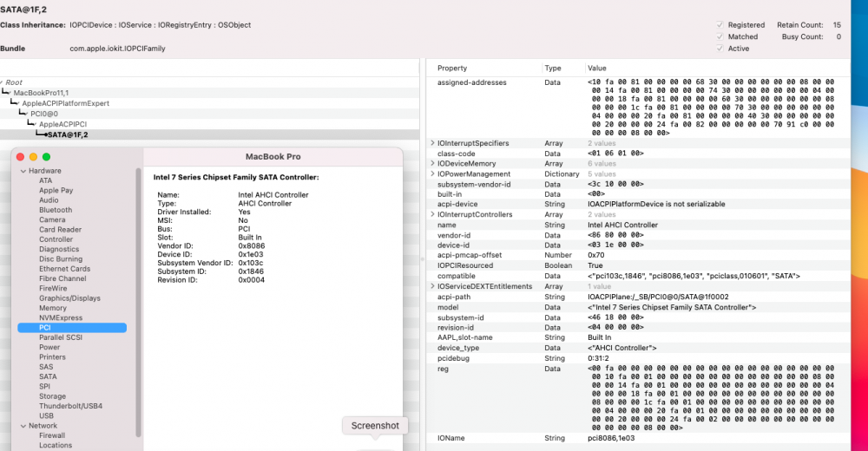
Task: Open Thunderbolt/USB4 sidebar item
Action: [x=71, y=406]
